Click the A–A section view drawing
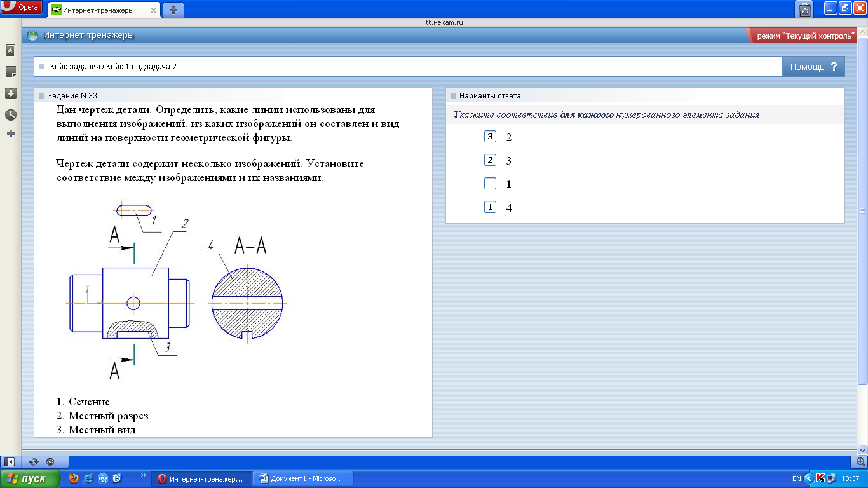The image size is (868, 488). (247, 303)
